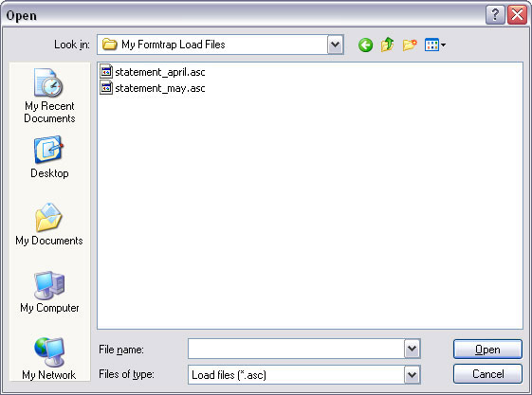The image size is (532, 395).
Task: Click the Open button
Action: coord(487,349)
